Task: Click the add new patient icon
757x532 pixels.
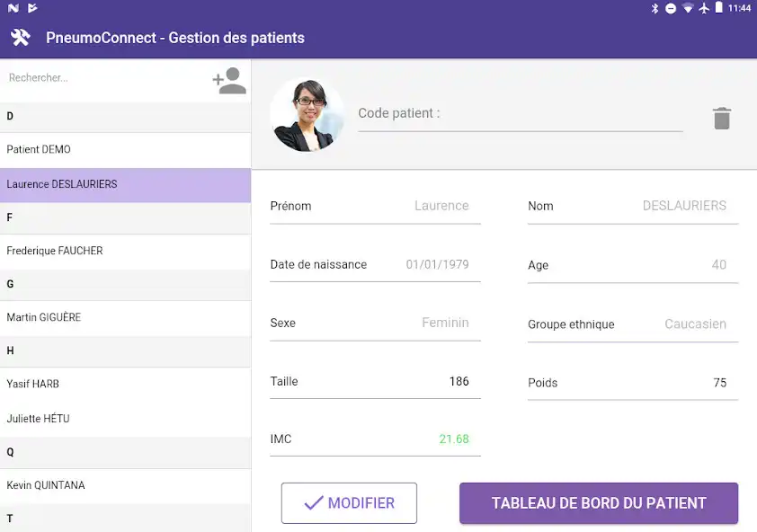Action: tap(229, 81)
